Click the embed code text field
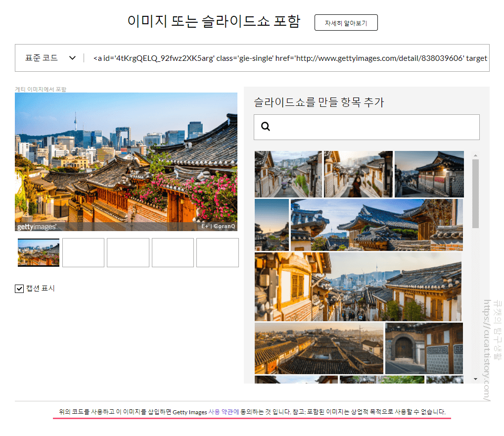The image size is (504, 436). 290,58
